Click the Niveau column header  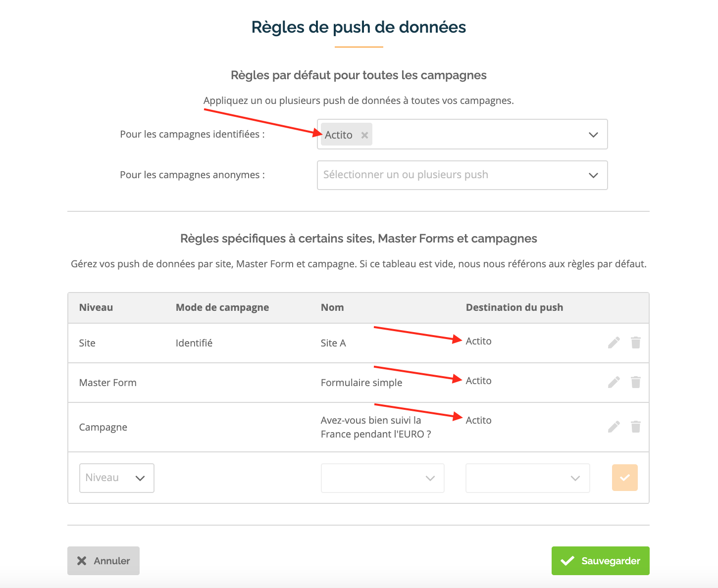[96, 307]
